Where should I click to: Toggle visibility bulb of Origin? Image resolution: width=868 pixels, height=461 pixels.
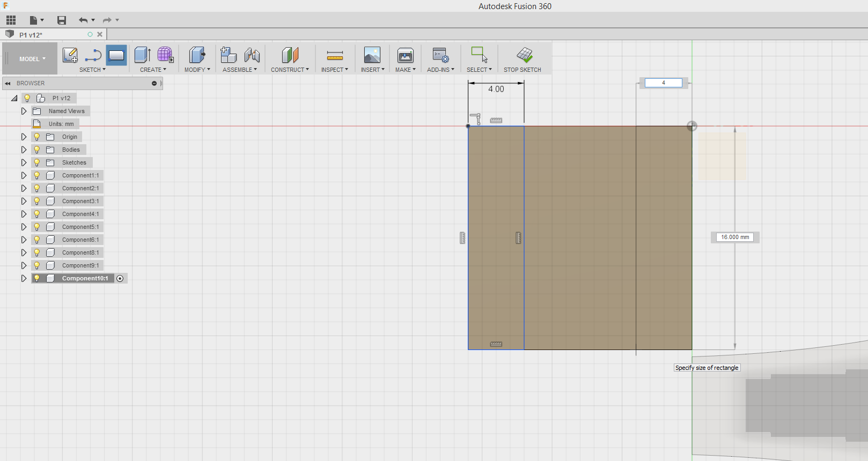37,137
